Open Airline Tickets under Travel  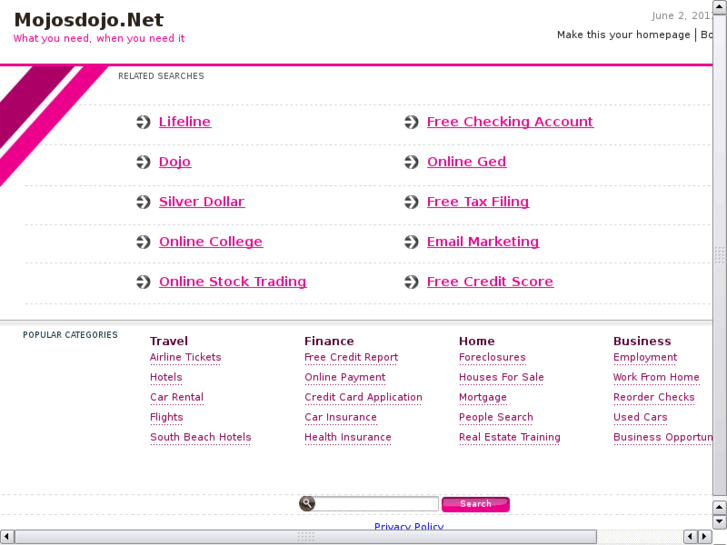[185, 358]
